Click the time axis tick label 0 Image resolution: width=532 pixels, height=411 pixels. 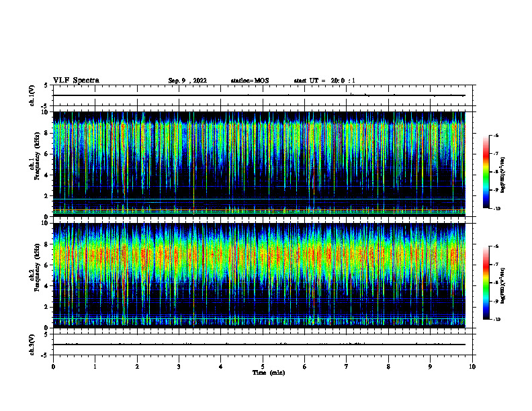tap(53, 367)
